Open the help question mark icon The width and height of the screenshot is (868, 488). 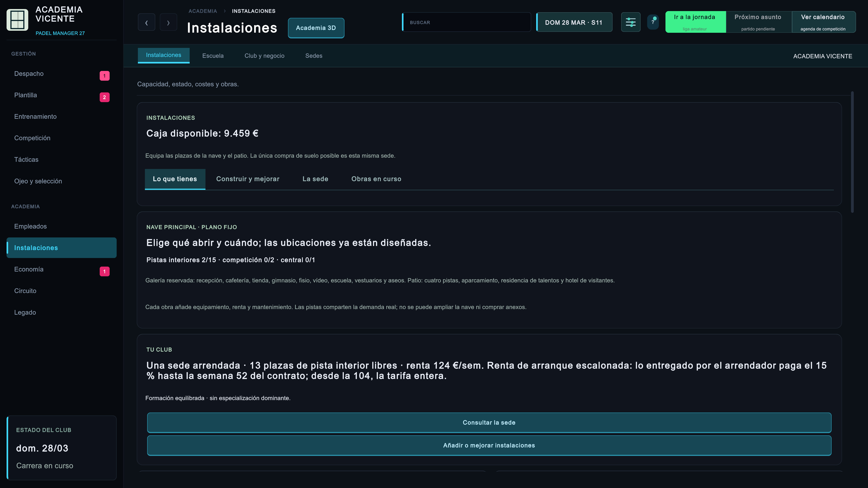653,22
